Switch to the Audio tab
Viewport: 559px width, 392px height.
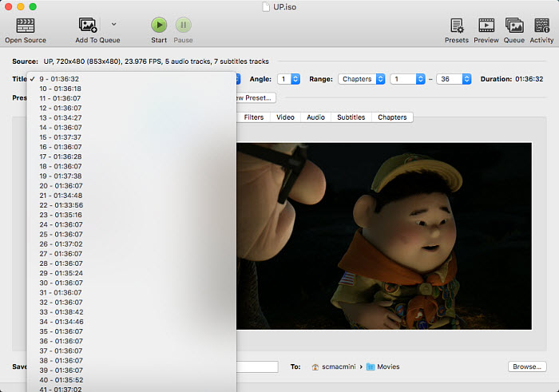pyautogui.click(x=316, y=117)
